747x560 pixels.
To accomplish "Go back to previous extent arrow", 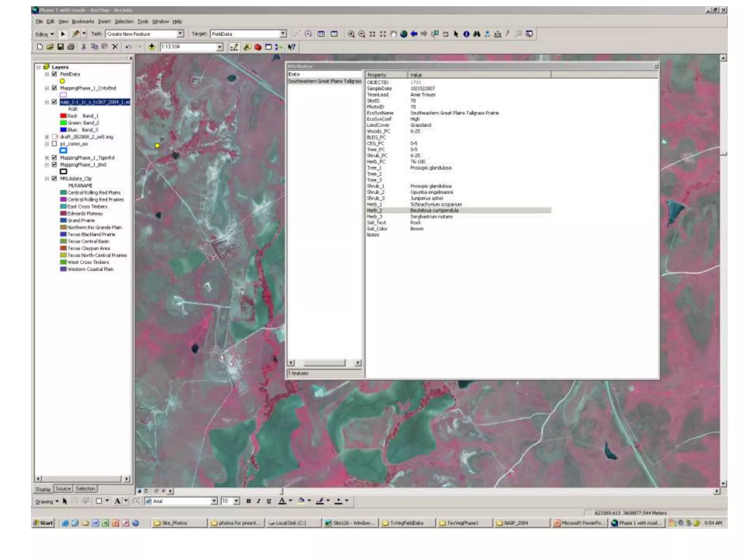I will click(414, 34).
